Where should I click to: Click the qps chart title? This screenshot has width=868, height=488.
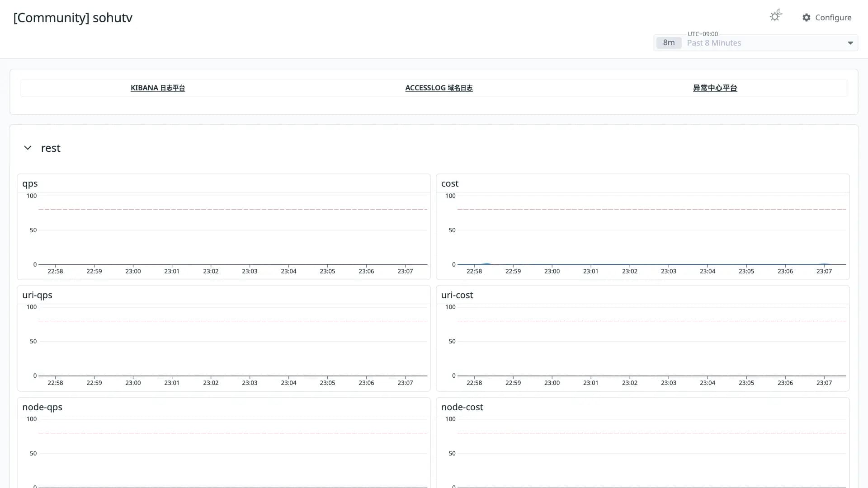point(30,184)
